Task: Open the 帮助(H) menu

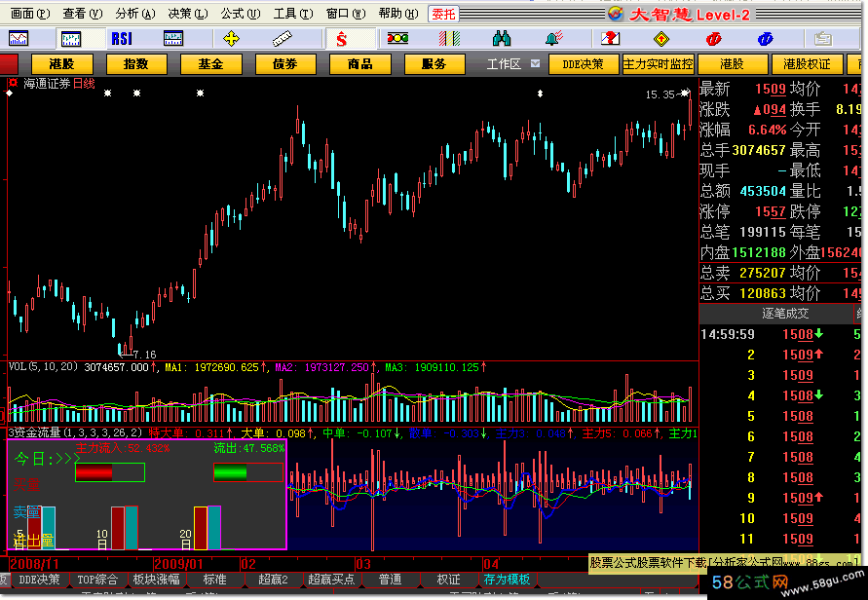Action: pos(398,14)
